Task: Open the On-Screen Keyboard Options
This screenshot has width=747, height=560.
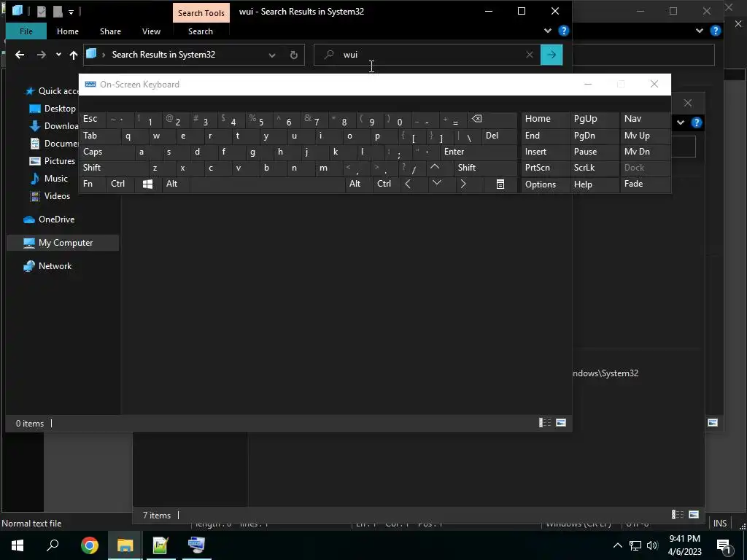Action: (545, 184)
